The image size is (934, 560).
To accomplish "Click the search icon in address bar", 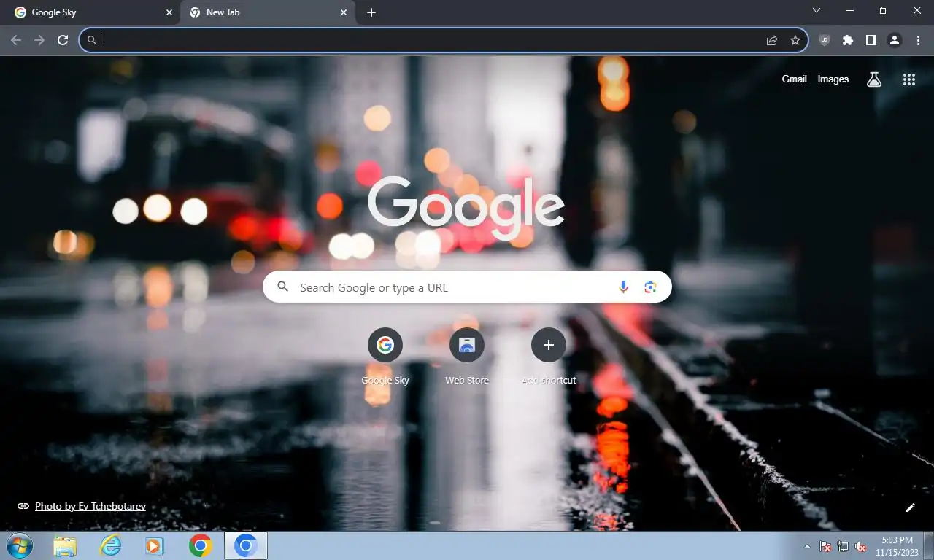I will 91,40.
